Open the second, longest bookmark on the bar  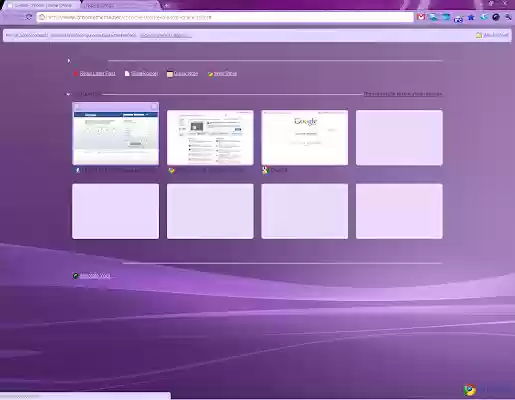point(93,35)
